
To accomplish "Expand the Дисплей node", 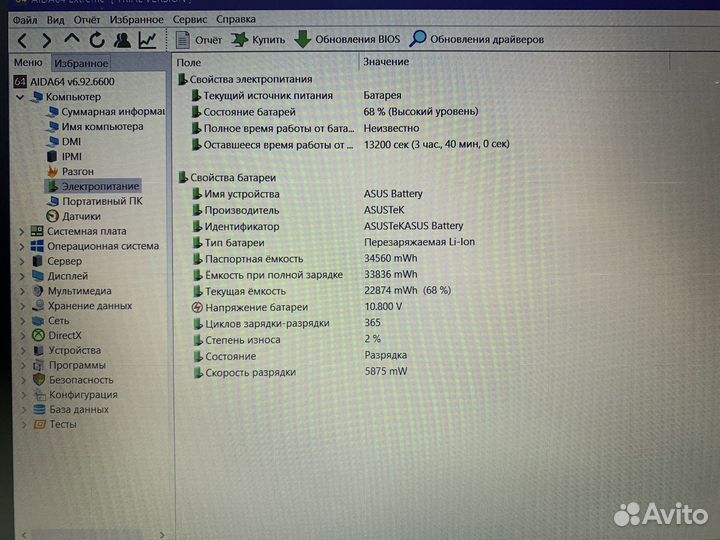I will [x=22, y=276].
